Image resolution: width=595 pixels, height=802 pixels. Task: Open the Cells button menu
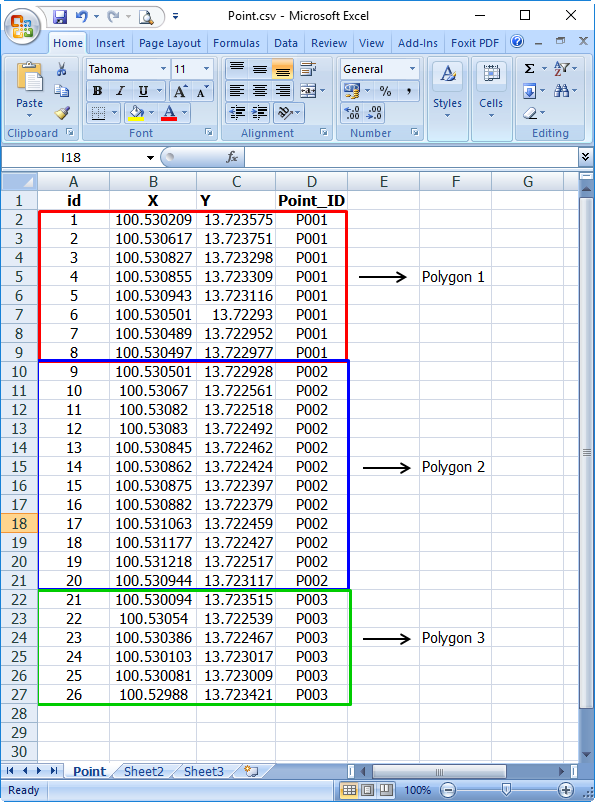[491, 91]
